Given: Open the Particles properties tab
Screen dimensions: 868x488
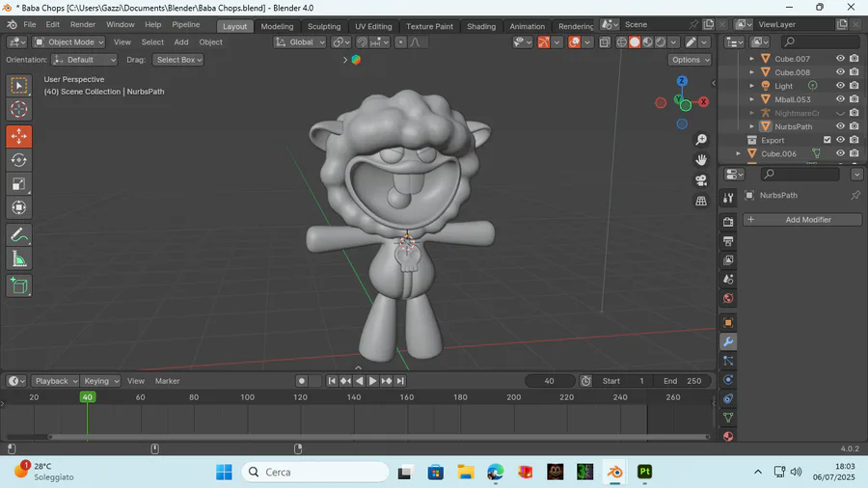Looking at the screenshot, I should click(x=728, y=361).
